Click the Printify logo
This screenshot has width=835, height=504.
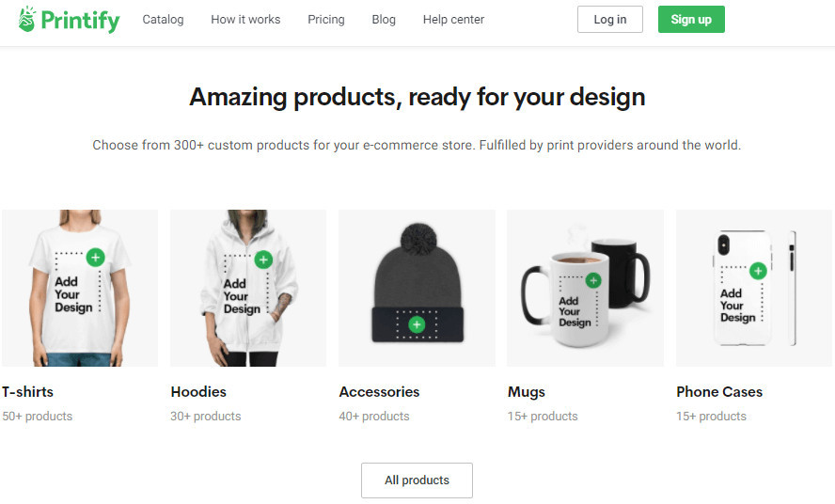69,20
